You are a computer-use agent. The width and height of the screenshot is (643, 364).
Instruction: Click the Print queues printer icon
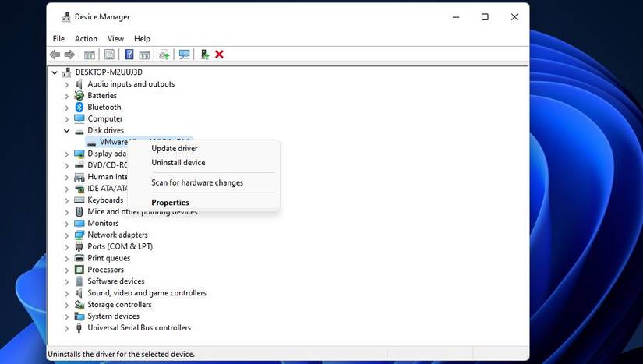(79, 258)
